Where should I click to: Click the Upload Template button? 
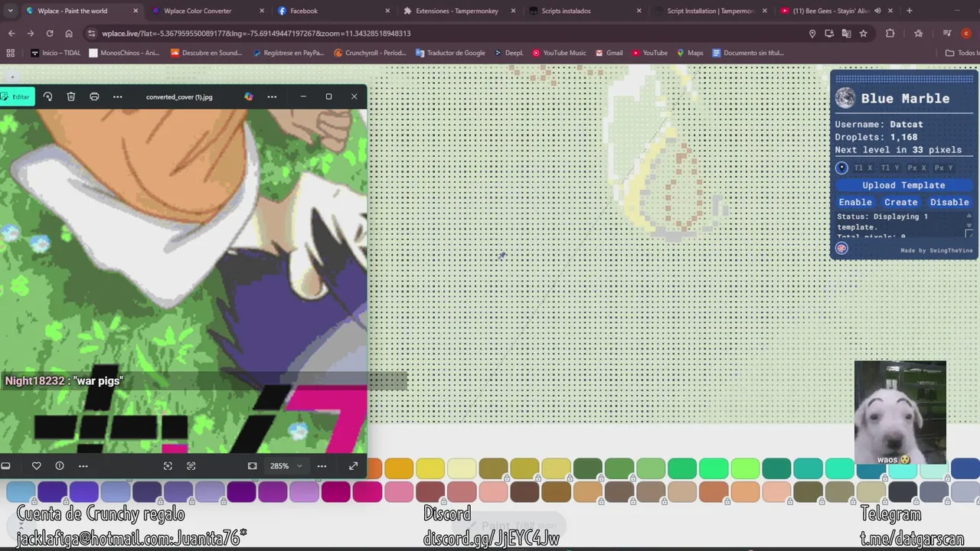tap(903, 185)
